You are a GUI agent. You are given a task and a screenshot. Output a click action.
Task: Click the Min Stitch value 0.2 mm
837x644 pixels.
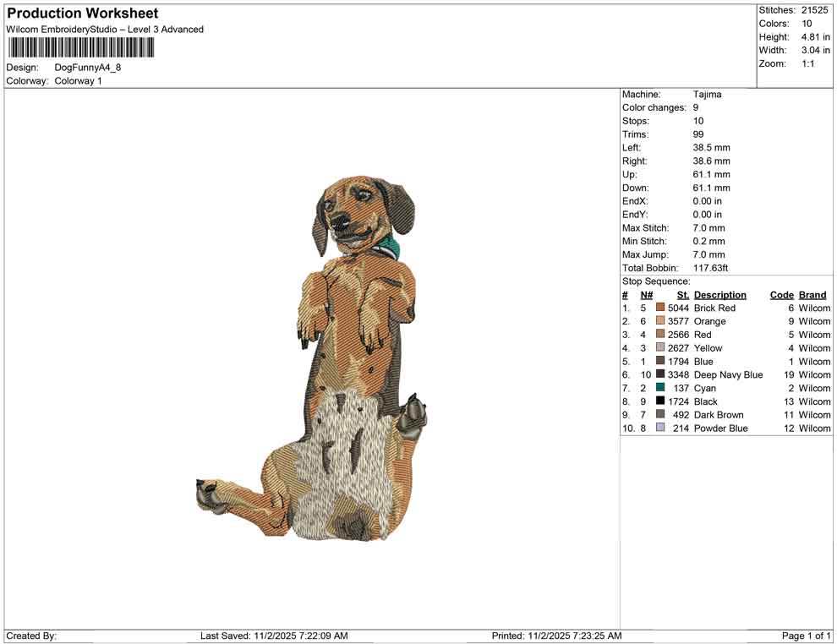[708, 241]
